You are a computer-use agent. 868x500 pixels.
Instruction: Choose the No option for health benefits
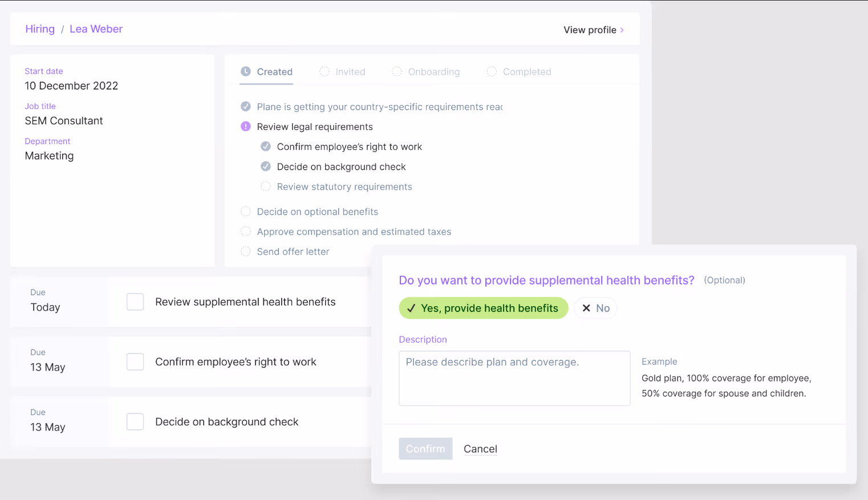pos(595,308)
